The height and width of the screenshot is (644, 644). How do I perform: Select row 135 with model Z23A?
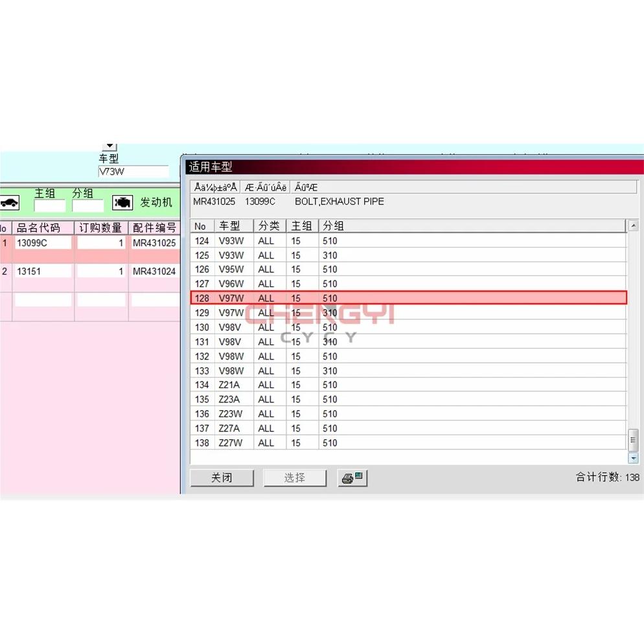pyautogui.click(x=409, y=399)
